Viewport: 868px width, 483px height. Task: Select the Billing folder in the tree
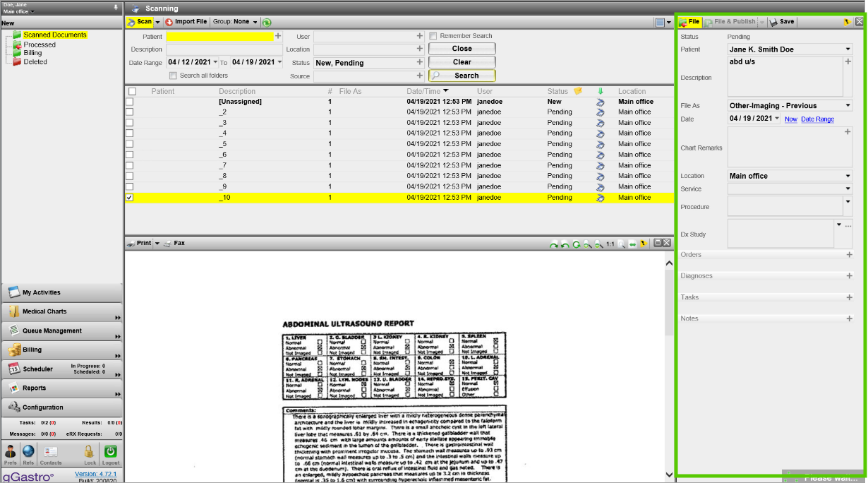[32, 53]
